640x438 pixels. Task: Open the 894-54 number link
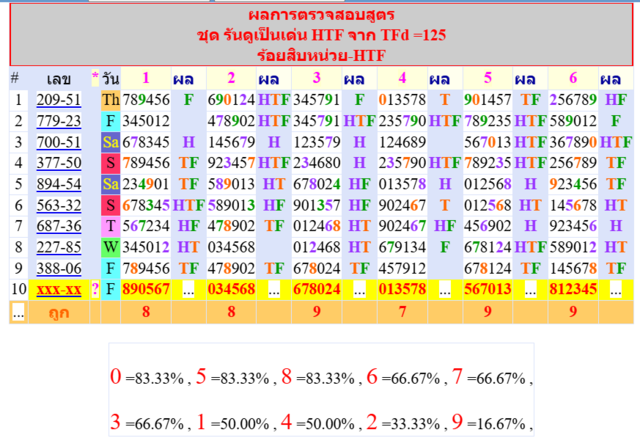click(x=59, y=184)
